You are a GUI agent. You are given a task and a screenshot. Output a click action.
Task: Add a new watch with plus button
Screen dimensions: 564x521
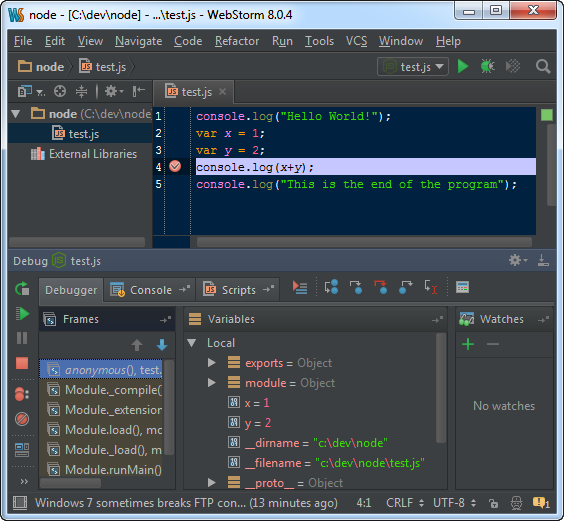(x=468, y=344)
